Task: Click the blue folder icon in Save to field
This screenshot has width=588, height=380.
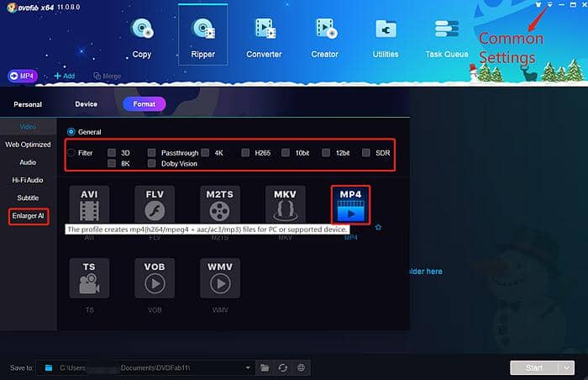Action: [49, 367]
